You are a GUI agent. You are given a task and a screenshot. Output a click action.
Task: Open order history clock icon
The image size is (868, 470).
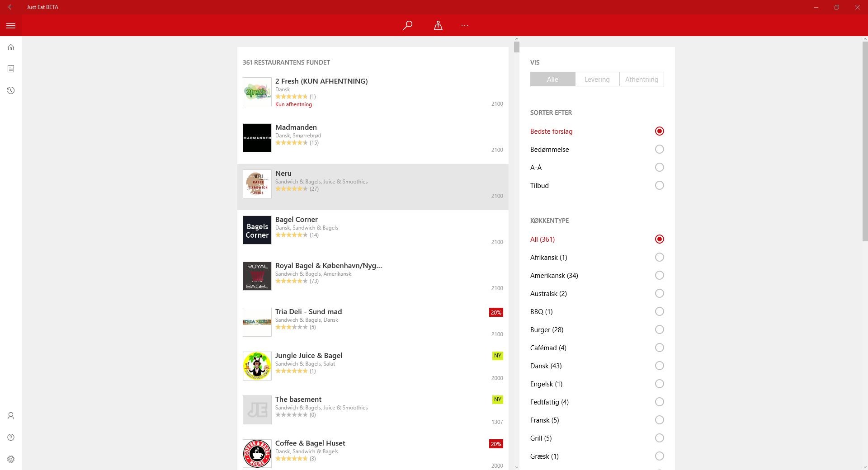coord(11,90)
